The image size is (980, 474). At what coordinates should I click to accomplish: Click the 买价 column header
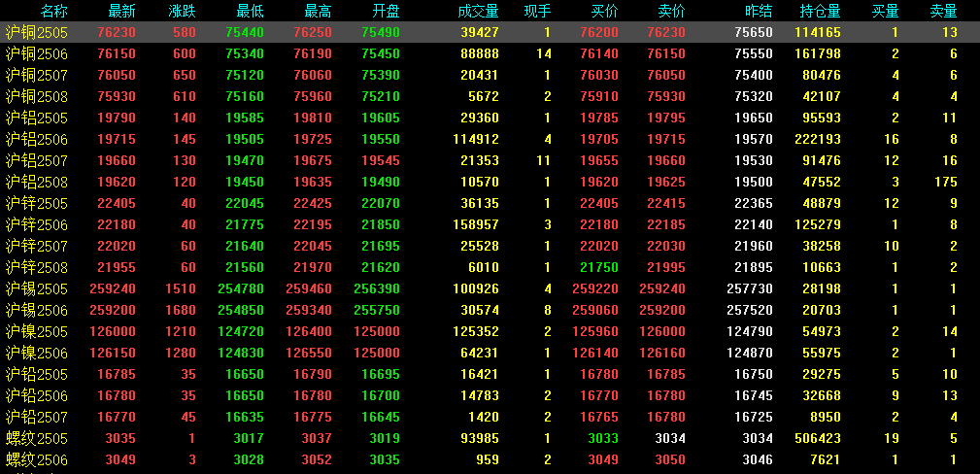pos(605,11)
